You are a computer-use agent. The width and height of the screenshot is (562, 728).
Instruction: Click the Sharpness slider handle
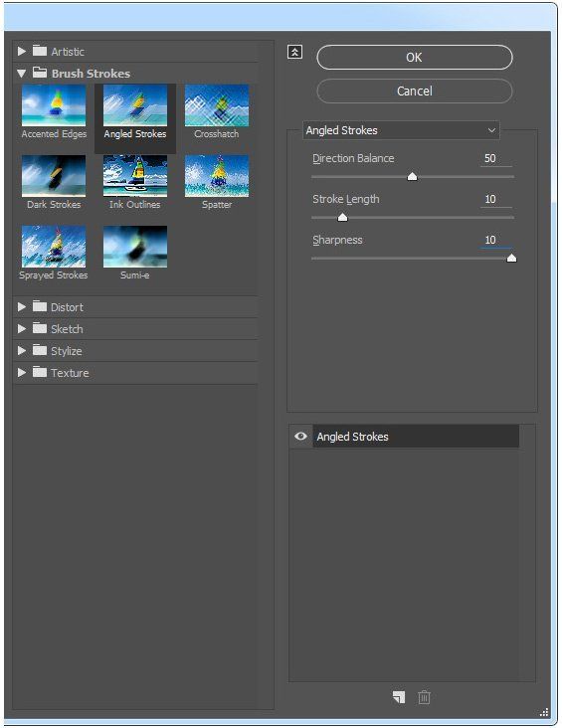point(511,258)
